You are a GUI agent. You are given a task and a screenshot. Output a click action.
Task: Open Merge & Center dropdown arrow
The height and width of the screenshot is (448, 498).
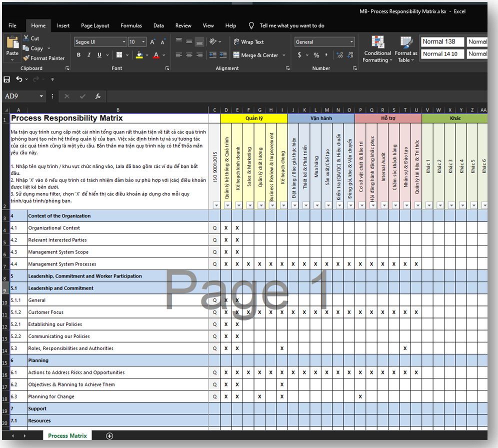tap(284, 55)
